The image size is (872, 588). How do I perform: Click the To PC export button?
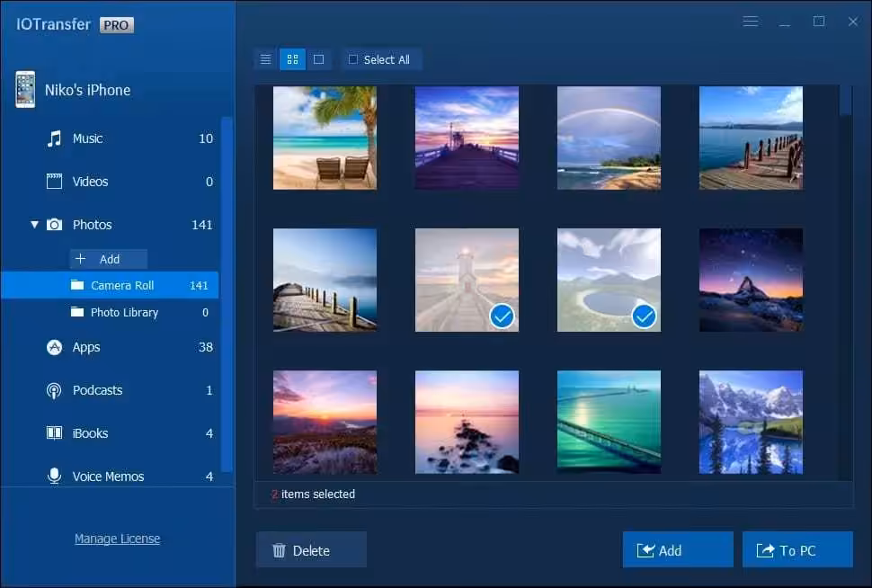(797, 550)
